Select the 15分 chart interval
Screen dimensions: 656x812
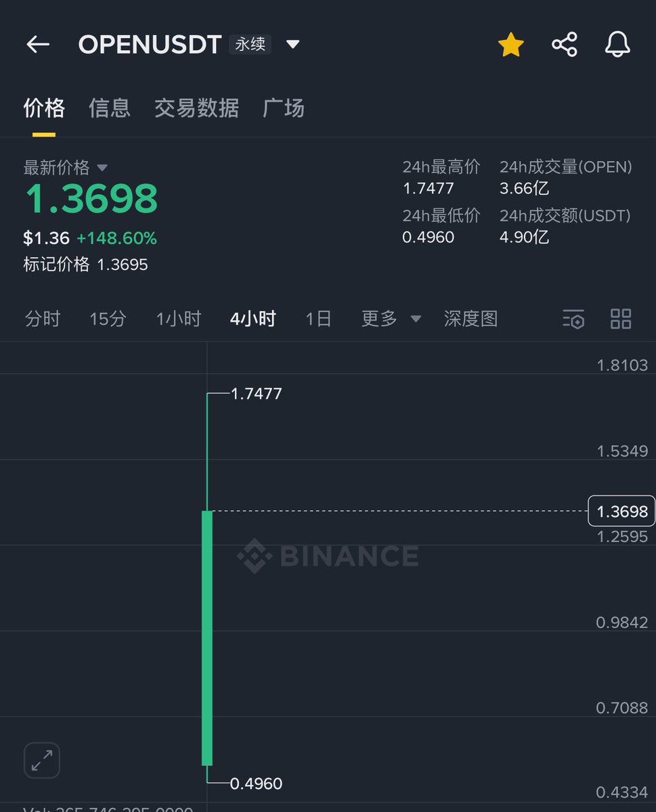(108, 319)
